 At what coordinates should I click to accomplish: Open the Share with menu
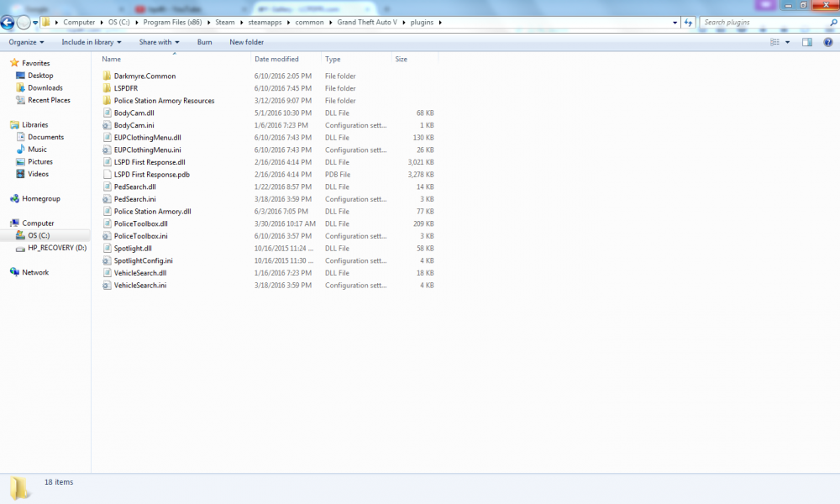click(x=159, y=42)
